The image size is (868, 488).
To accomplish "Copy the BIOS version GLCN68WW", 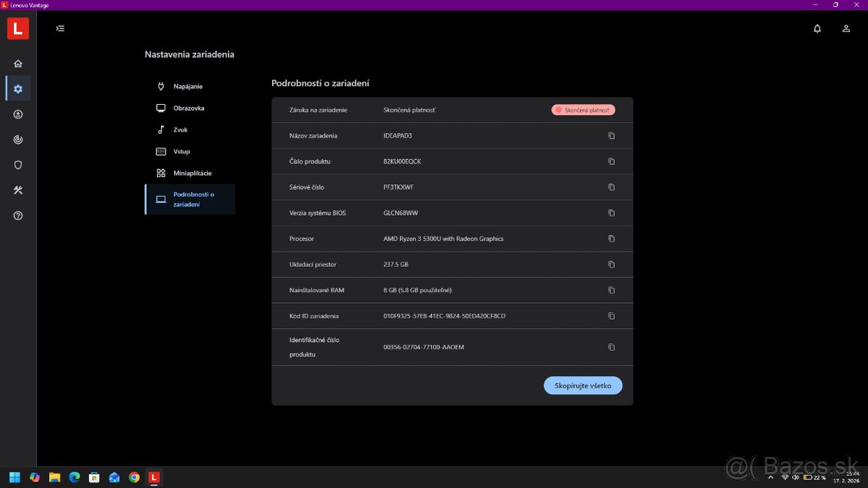I will click(611, 213).
